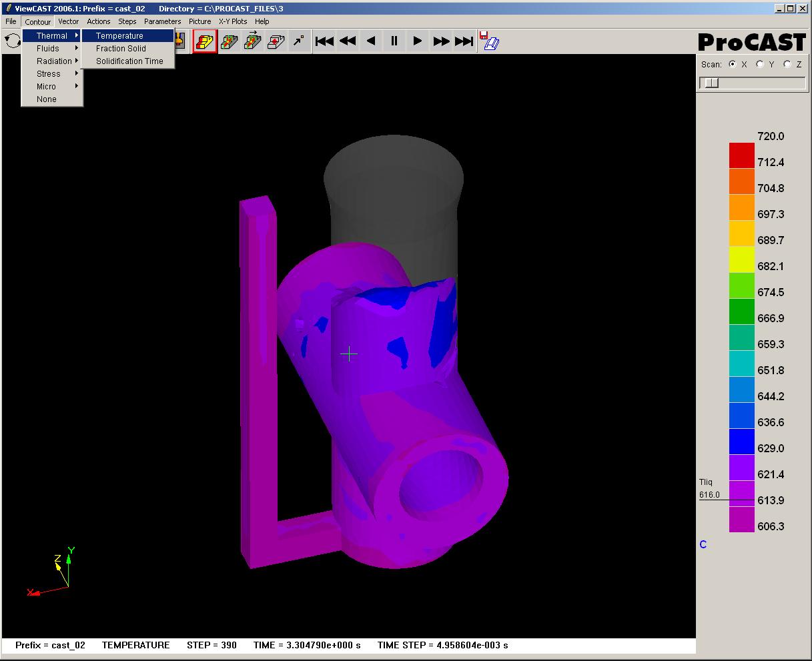
Task: Pause the simulation animation playback
Action: (x=394, y=41)
